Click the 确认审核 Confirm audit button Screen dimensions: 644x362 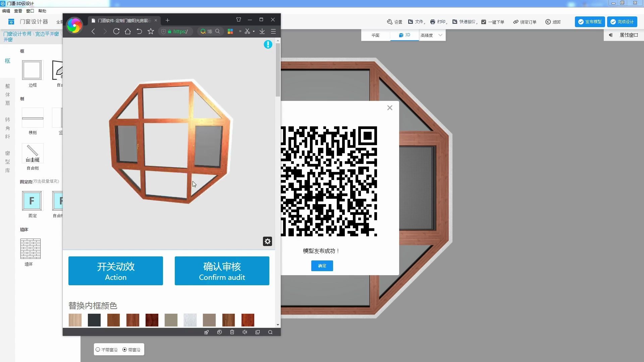(x=222, y=271)
